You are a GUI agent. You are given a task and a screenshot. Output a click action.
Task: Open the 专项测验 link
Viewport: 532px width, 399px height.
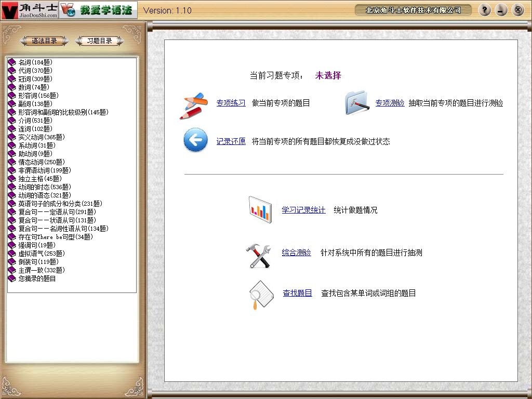click(x=390, y=103)
